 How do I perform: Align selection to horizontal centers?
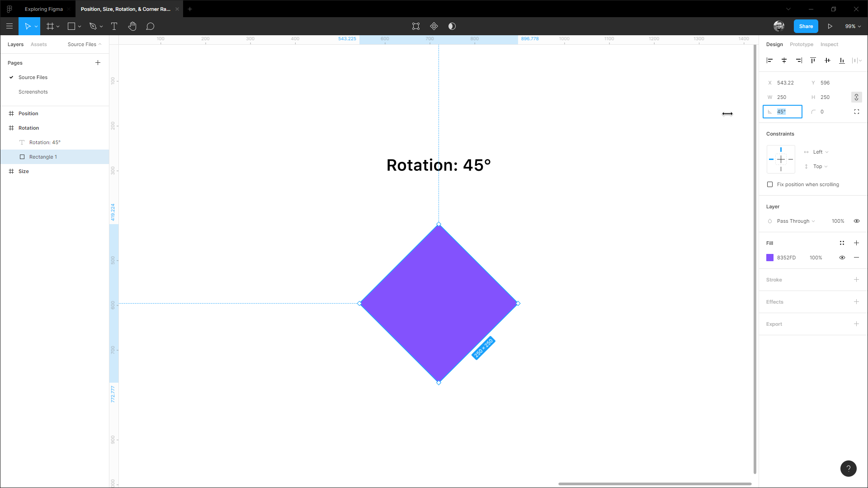tap(784, 60)
